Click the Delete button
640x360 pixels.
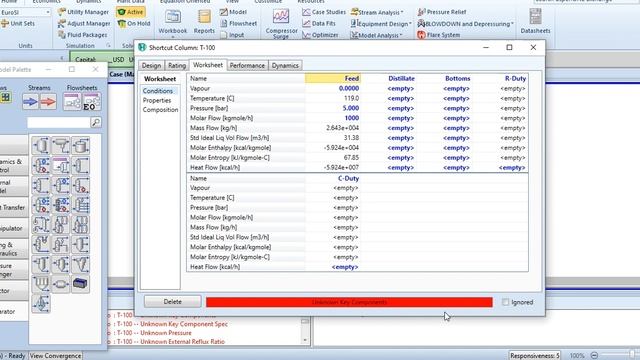172,302
